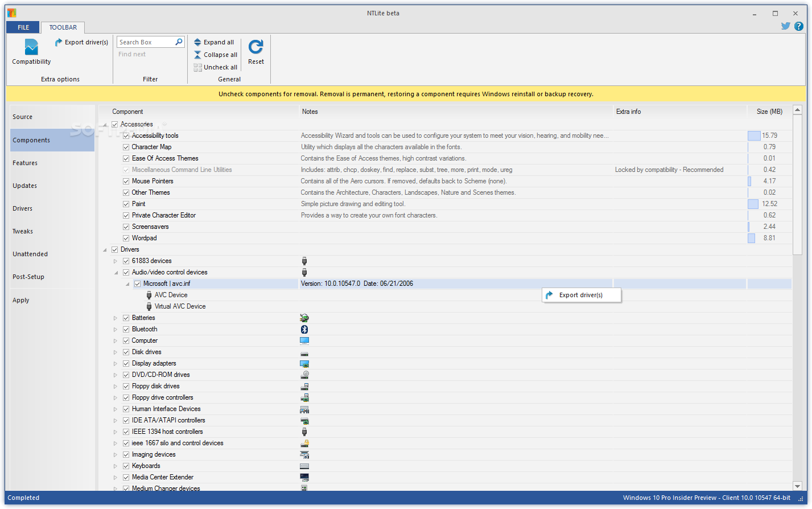
Task: Expand the 61883 devices node
Action: point(116,261)
